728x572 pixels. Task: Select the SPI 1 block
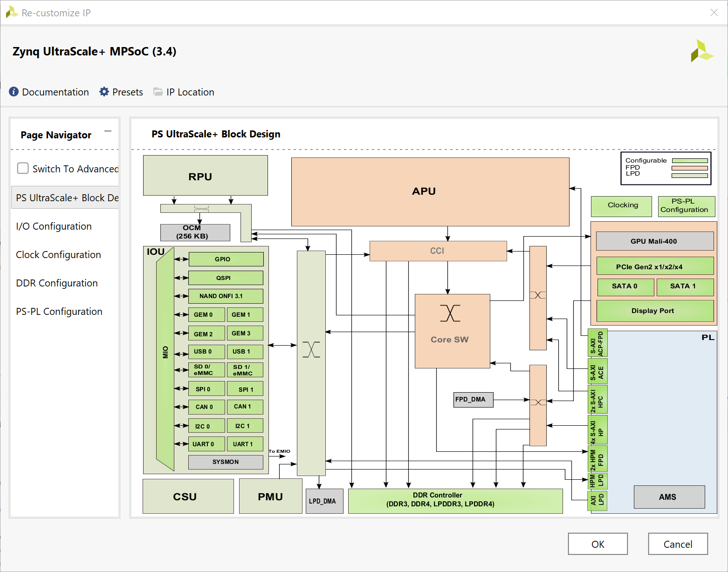[245, 388]
